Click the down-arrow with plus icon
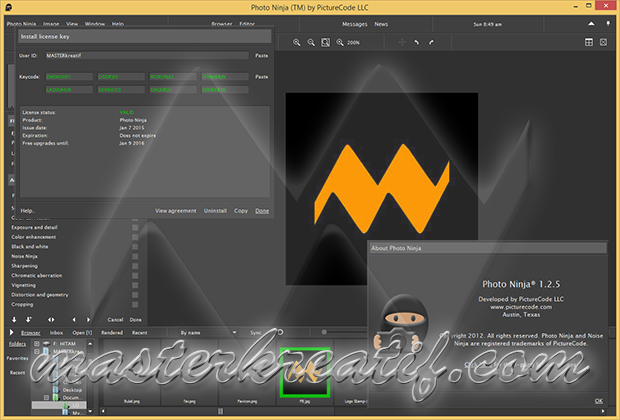 pos(28,320)
